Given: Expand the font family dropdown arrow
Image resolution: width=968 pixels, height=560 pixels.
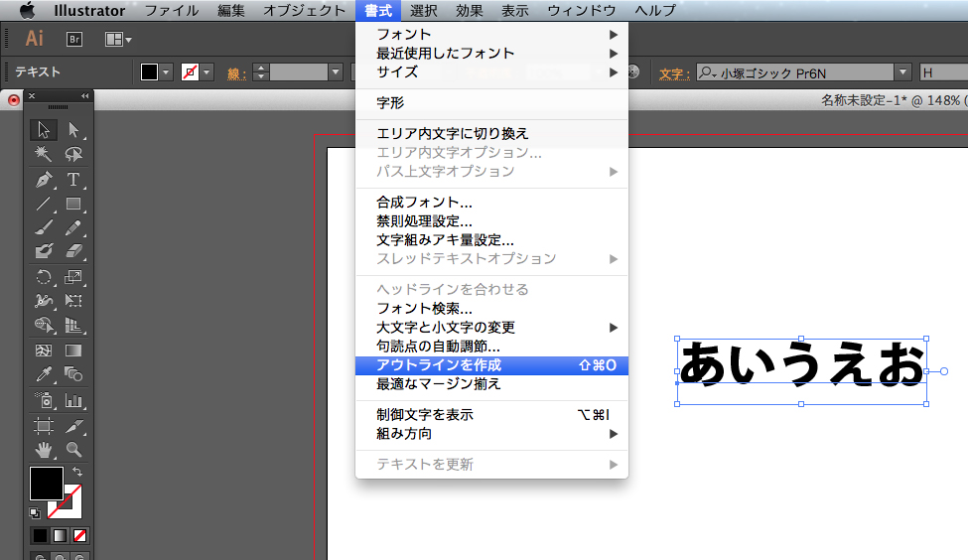Looking at the screenshot, I should click(x=901, y=72).
